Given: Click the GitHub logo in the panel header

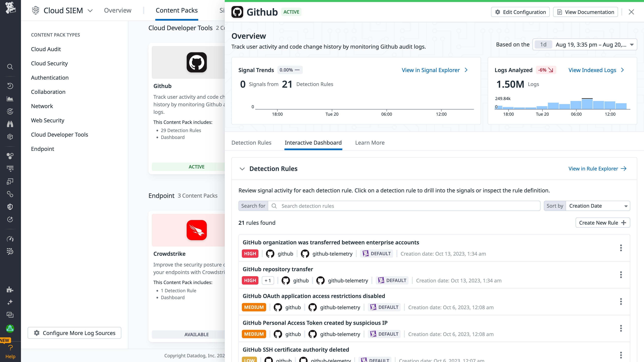Looking at the screenshot, I should click(237, 12).
